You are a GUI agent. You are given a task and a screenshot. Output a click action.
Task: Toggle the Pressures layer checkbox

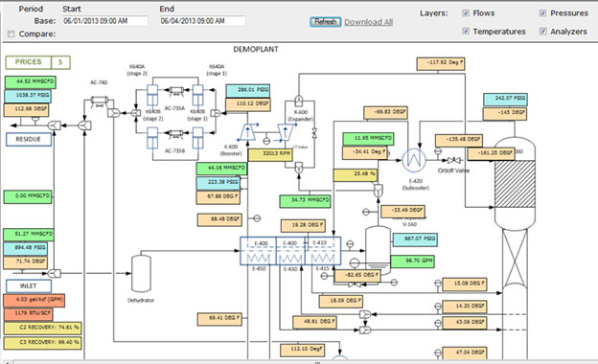pos(542,13)
